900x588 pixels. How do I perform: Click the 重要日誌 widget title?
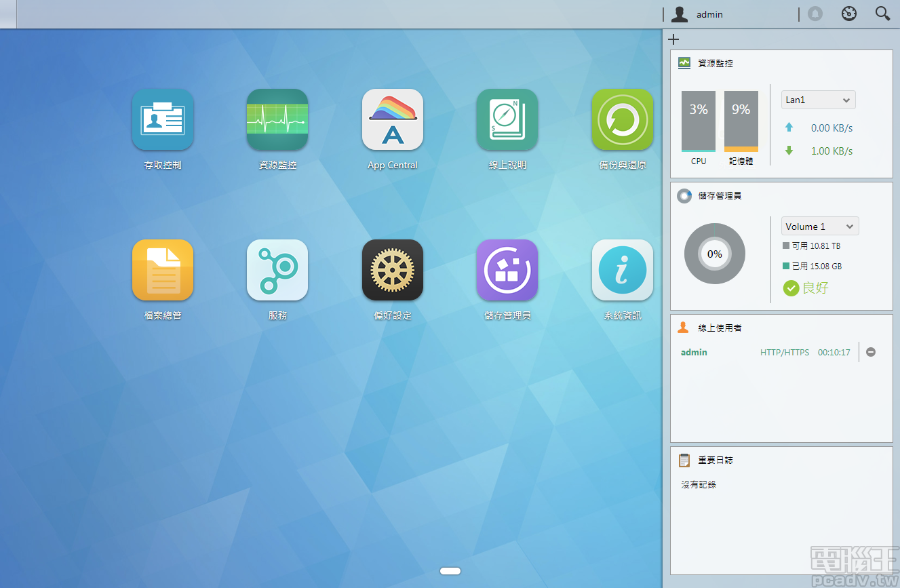click(x=716, y=460)
